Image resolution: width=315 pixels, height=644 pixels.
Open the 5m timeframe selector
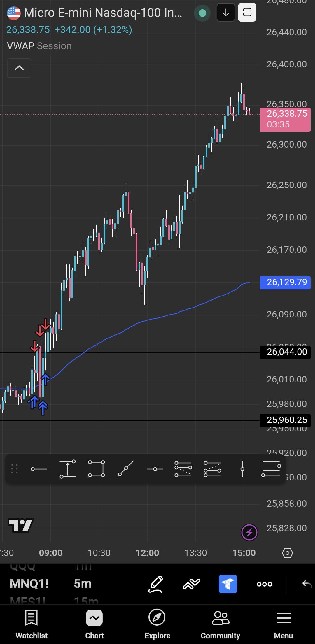coord(83,584)
